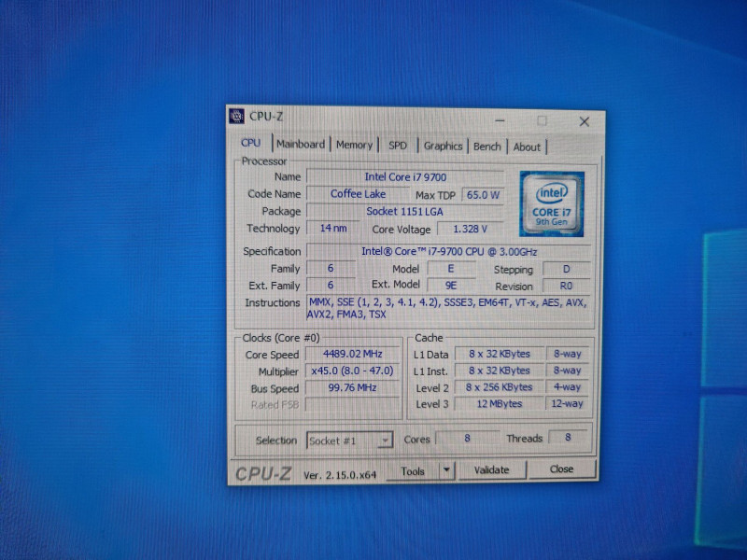Click the Stepping value D
This screenshot has width=747, height=560.
[566, 269]
